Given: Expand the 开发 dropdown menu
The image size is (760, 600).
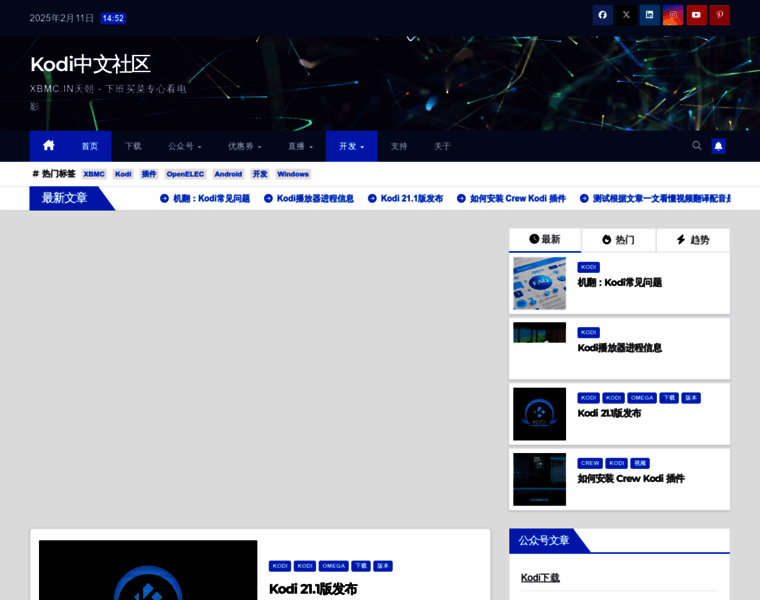Looking at the screenshot, I should coord(351,146).
